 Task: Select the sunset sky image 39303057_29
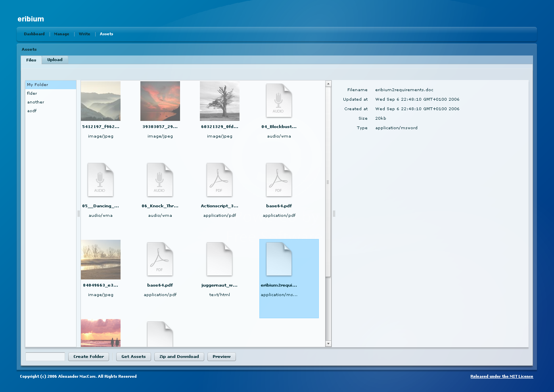coord(160,101)
